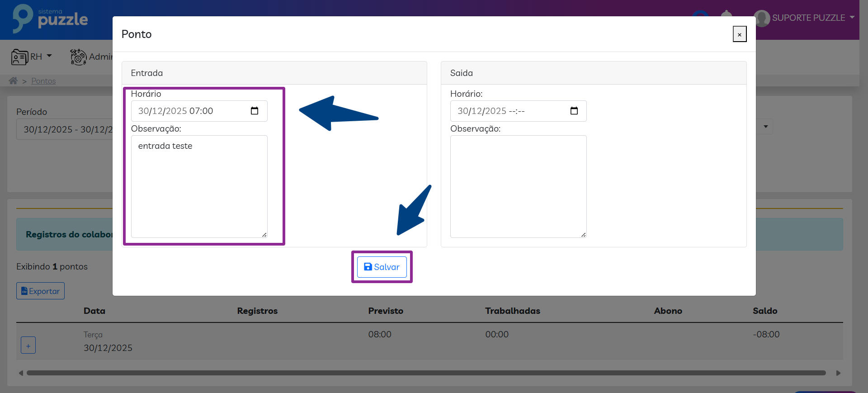Click the user avatar icon
Image resolution: width=868 pixels, height=393 pixels.
point(762,18)
